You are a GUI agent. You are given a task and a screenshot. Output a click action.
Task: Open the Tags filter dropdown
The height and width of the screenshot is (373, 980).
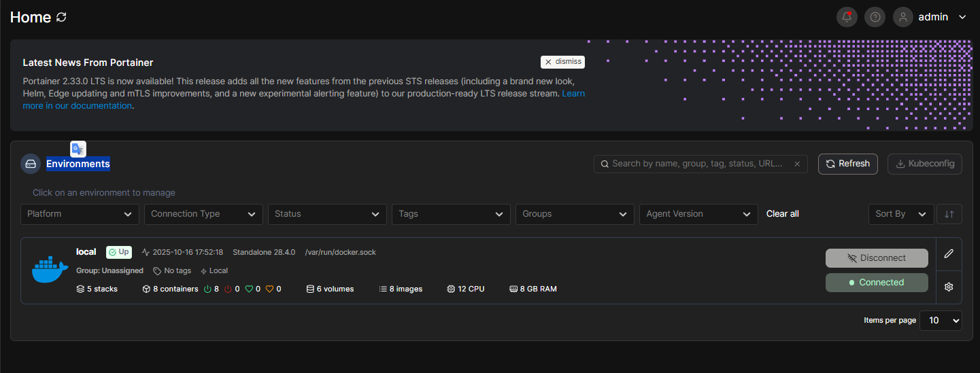pyautogui.click(x=451, y=214)
